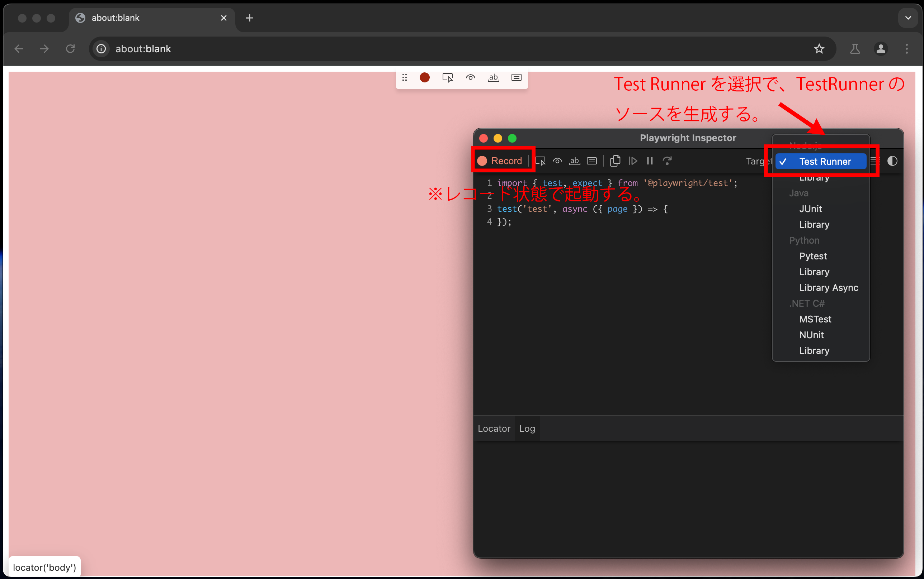Stop recording via red dot on floating toolbar
The image size is (924, 579).
[x=424, y=77]
